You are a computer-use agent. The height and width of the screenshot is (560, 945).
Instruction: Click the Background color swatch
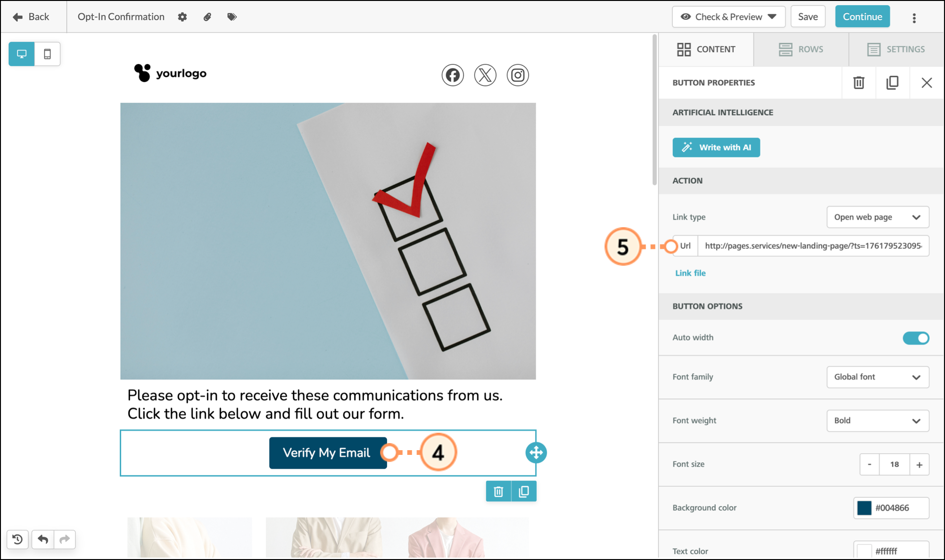[864, 508]
